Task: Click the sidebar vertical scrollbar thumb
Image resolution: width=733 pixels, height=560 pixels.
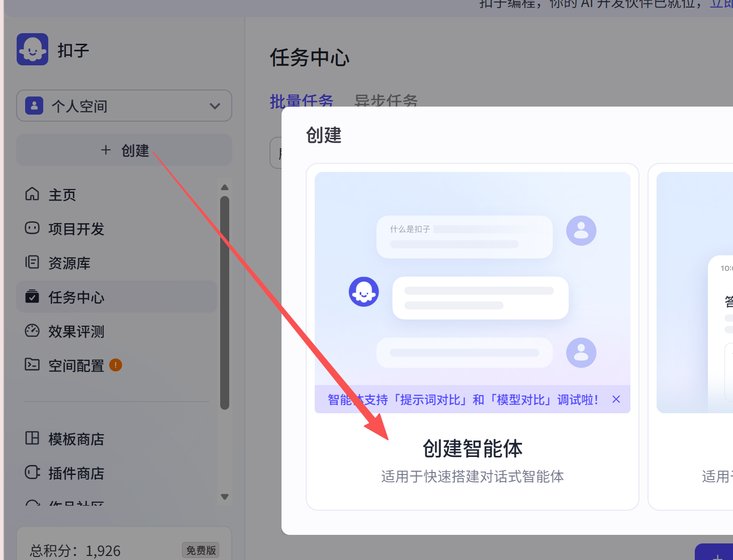Action: [225, 303]
